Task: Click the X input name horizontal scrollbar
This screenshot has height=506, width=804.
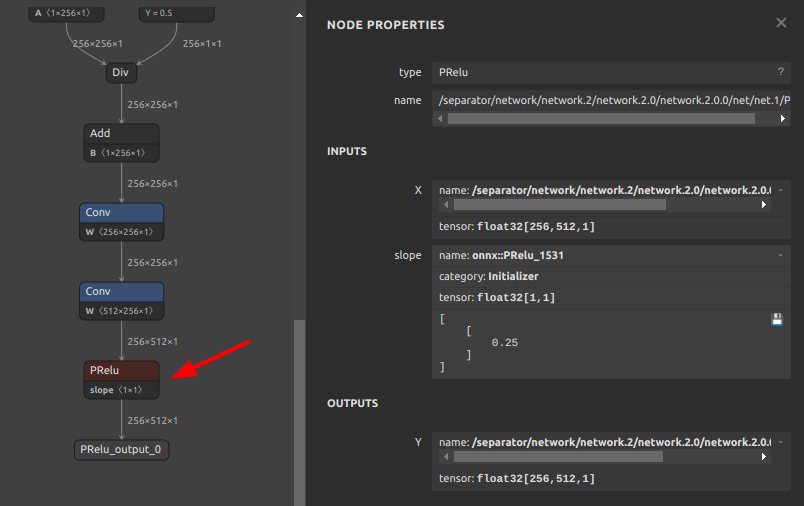Action: coord(560,204)
